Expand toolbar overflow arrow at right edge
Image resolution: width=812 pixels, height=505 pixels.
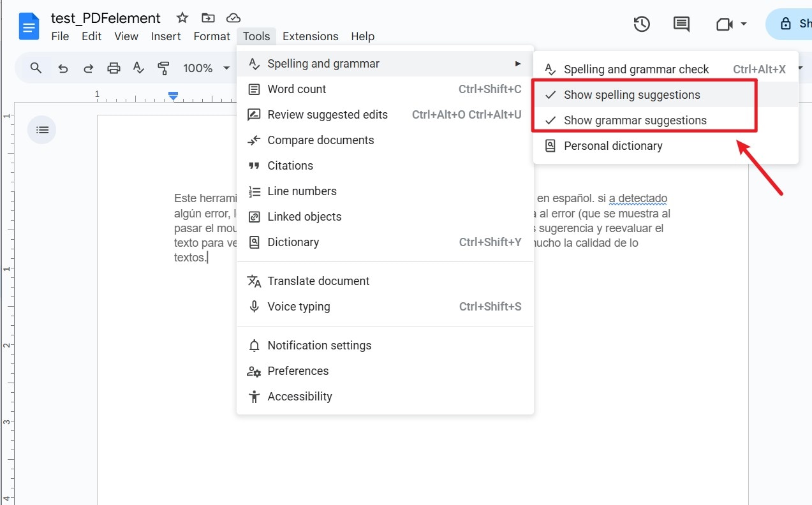point(802,68)
